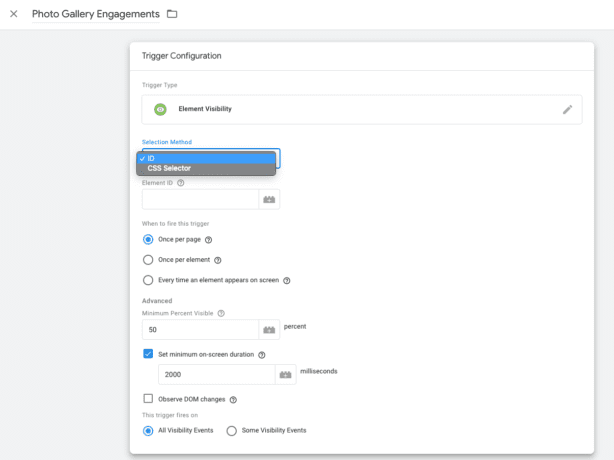The width and height of the screenshot is (614, 460).
Task: Open variable picker for Element ID field
Action: point(269,199)
